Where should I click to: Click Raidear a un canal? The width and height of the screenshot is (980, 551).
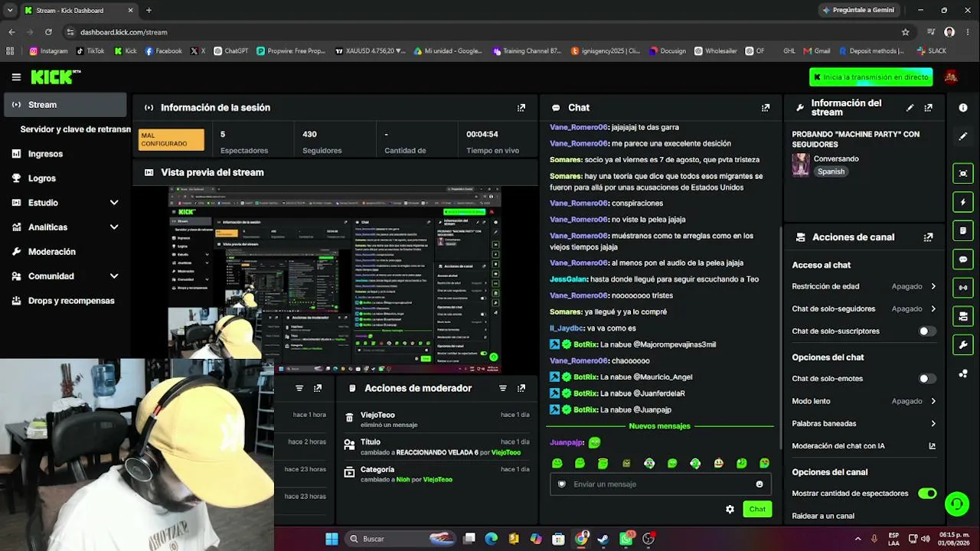[823, 516]
